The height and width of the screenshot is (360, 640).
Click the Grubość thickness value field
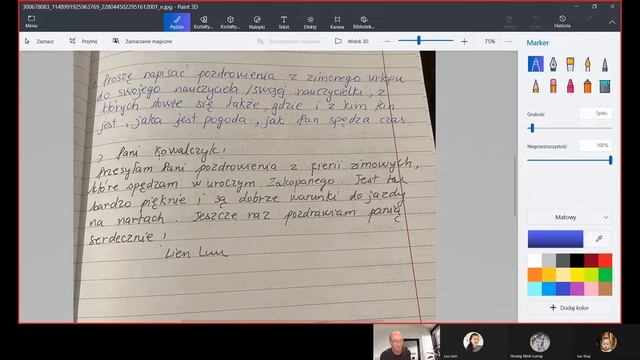click(596, 113)
